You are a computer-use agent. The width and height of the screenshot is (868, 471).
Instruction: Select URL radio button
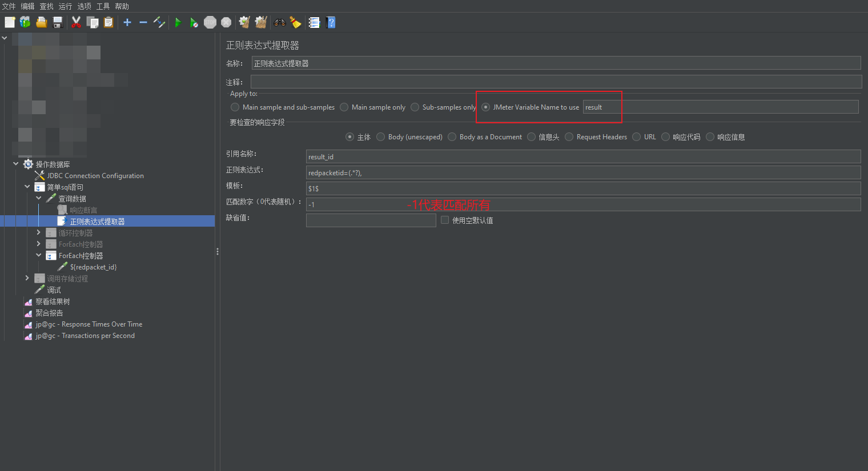(x=636, y=137)
